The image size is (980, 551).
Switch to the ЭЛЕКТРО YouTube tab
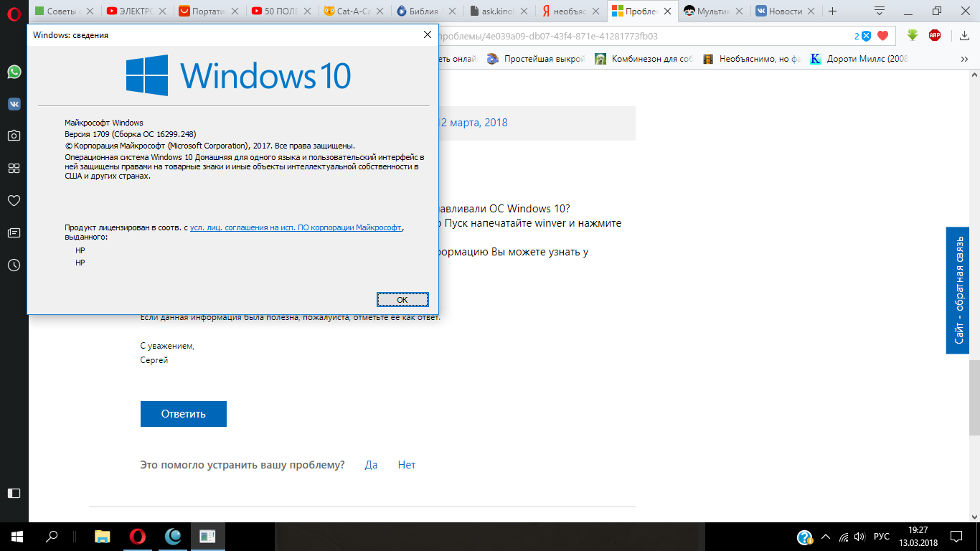pos(136,11)
